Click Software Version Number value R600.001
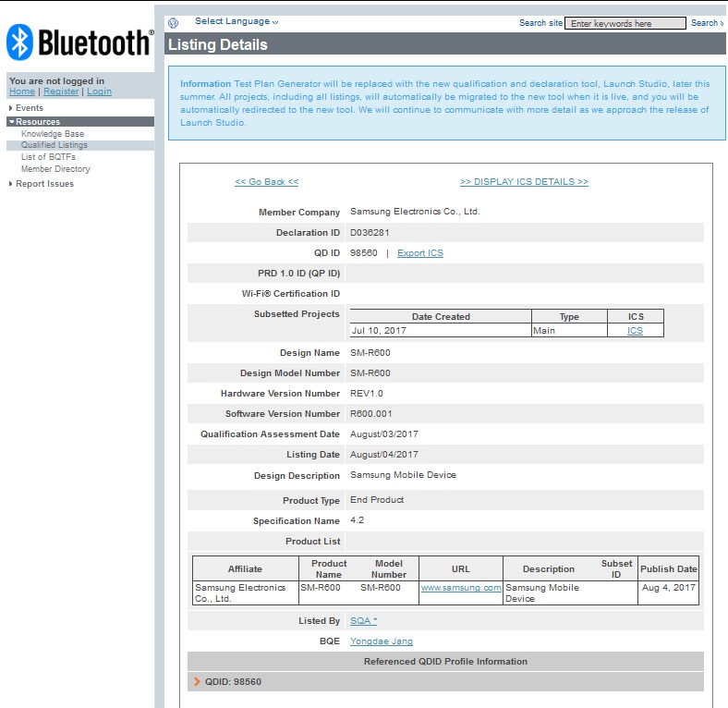 pos(371,413)
